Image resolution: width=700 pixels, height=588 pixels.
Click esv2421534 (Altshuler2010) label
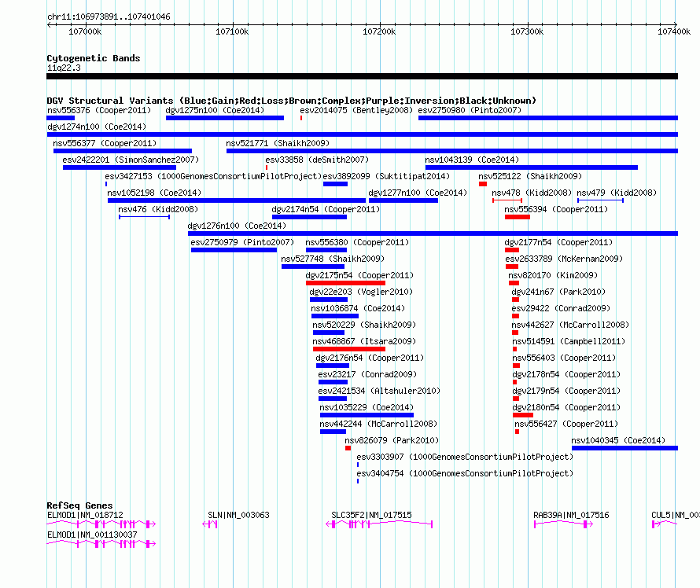(x=379, y=391)
